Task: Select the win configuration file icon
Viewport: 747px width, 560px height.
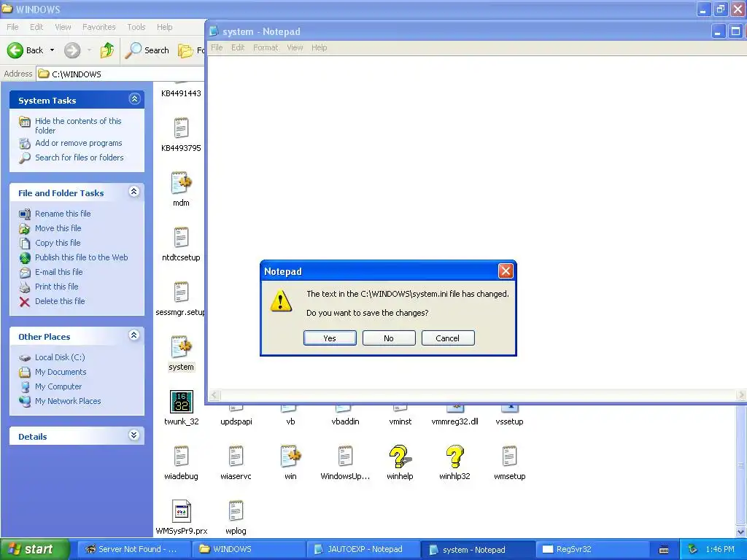Action: 290,456
